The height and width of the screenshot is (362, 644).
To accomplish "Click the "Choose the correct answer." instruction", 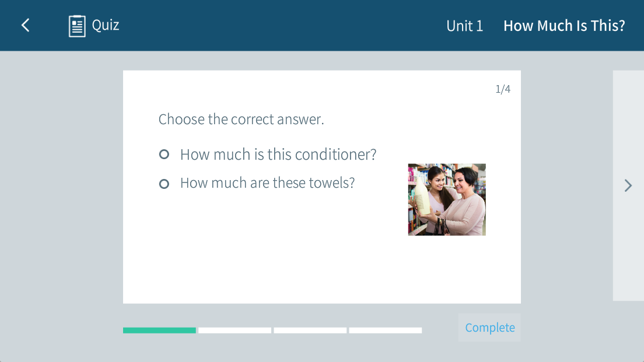I will 241,120.
